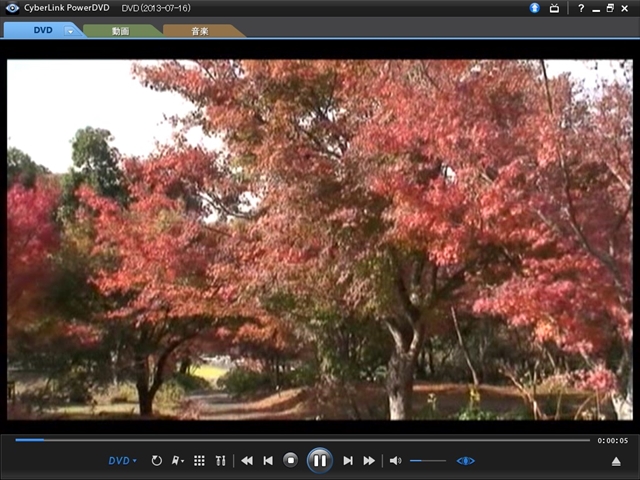Screen dimensions: 640x480
Task: Open the DVD menu grid icon
Action: (x=199, y=460)
